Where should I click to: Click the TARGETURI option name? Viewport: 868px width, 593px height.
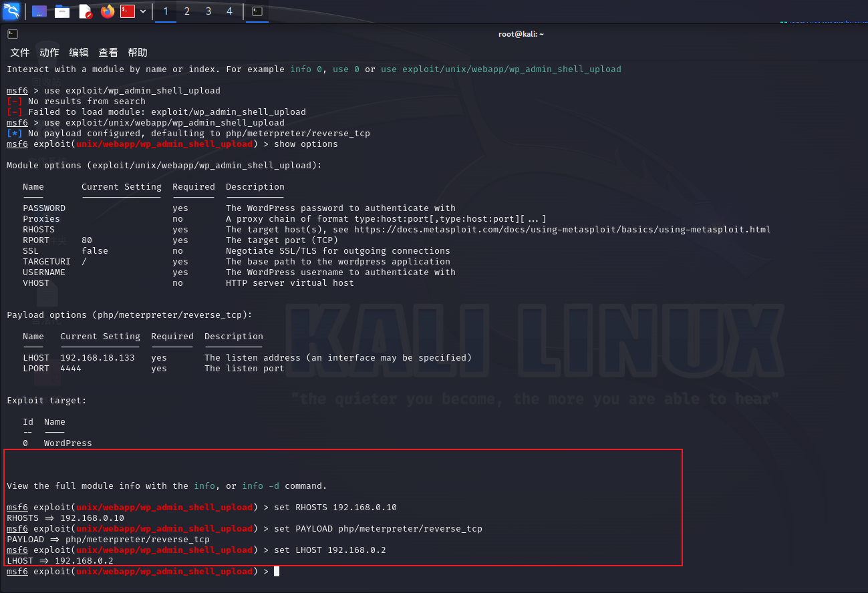(47, 262)
